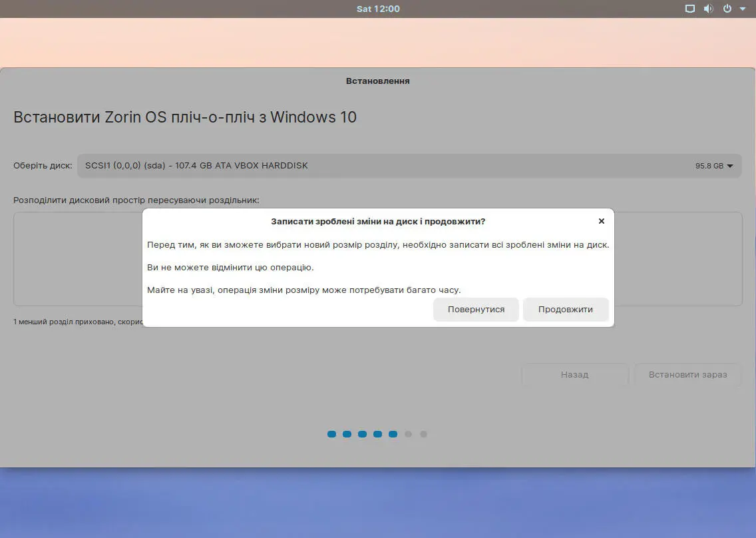
Task: Confirm with the Продовжити button
Action: (566, 310)
